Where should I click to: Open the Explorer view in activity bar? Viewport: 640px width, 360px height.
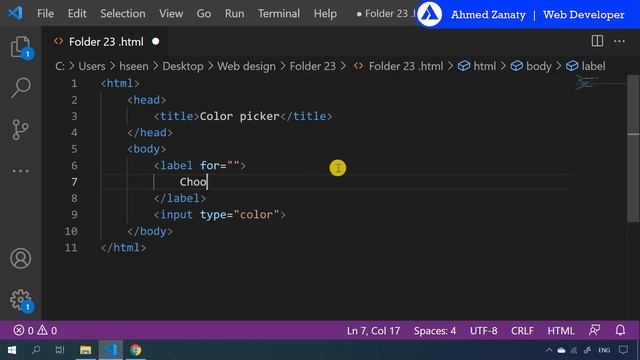(20, 47)
